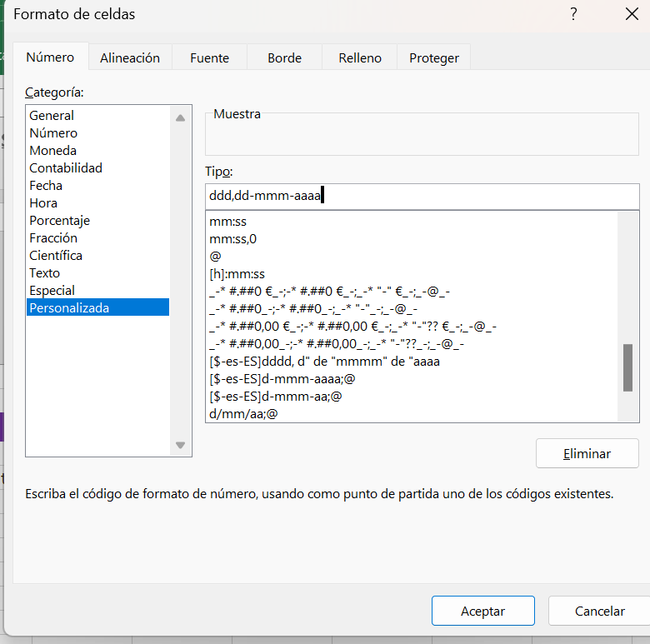
Task: Select the @ text format code
Action: pos(412,257)
